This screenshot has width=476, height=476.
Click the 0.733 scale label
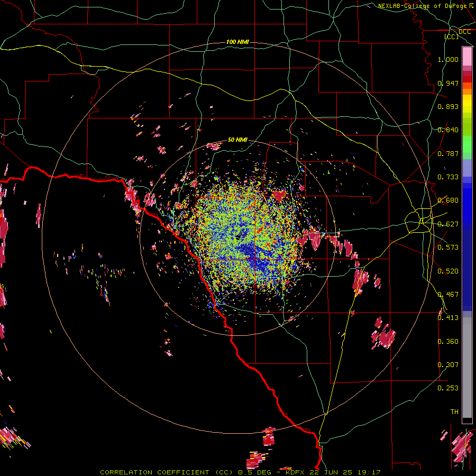coord(448,177)
